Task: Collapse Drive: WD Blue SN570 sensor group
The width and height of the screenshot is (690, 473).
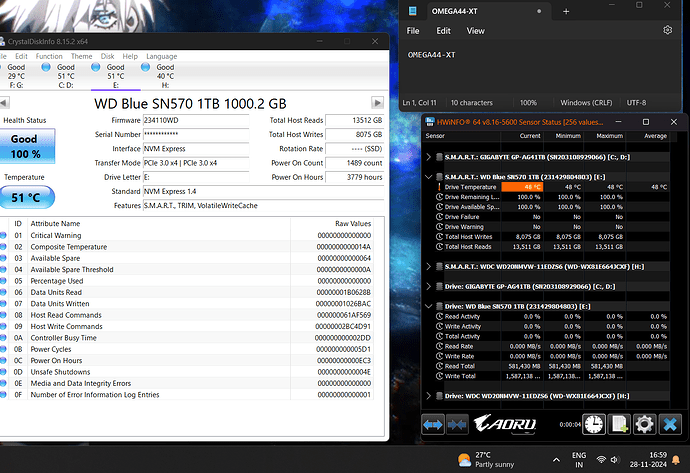Action: (x=429, y=306)
